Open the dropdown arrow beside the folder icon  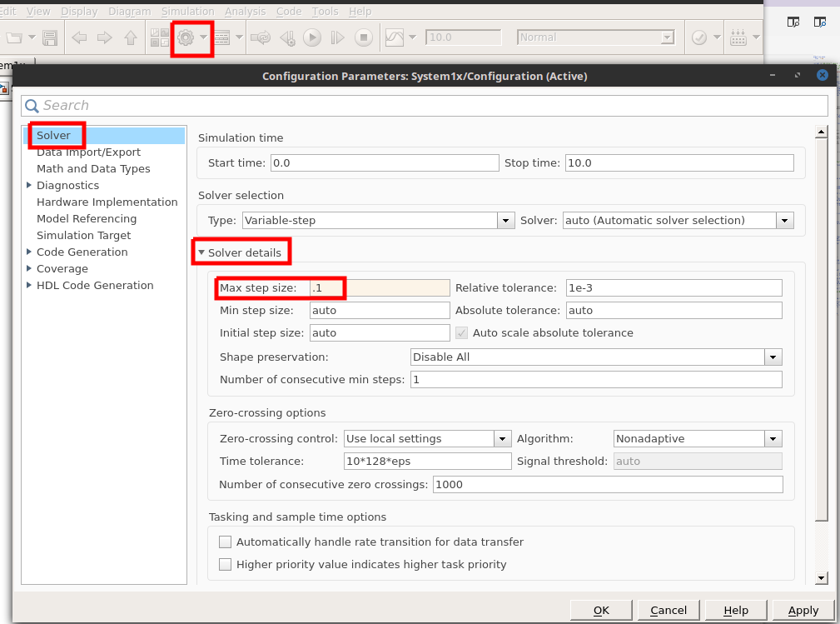[x=32, y=37]
